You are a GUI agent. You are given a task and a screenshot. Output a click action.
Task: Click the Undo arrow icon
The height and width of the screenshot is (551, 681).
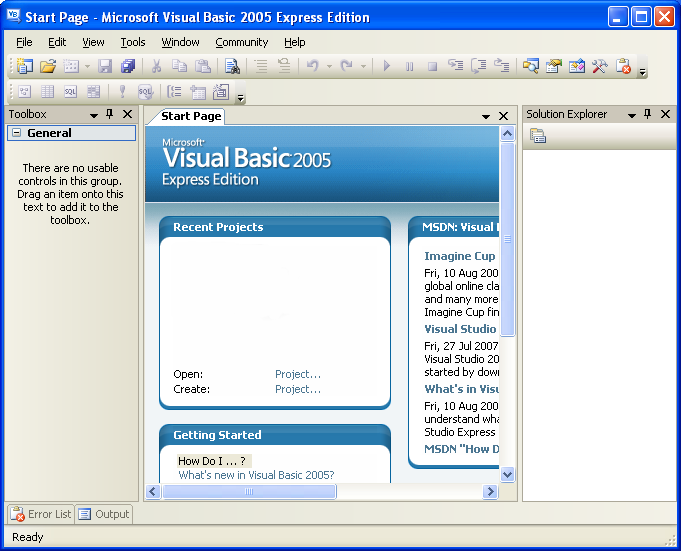[x=313, y=66]
